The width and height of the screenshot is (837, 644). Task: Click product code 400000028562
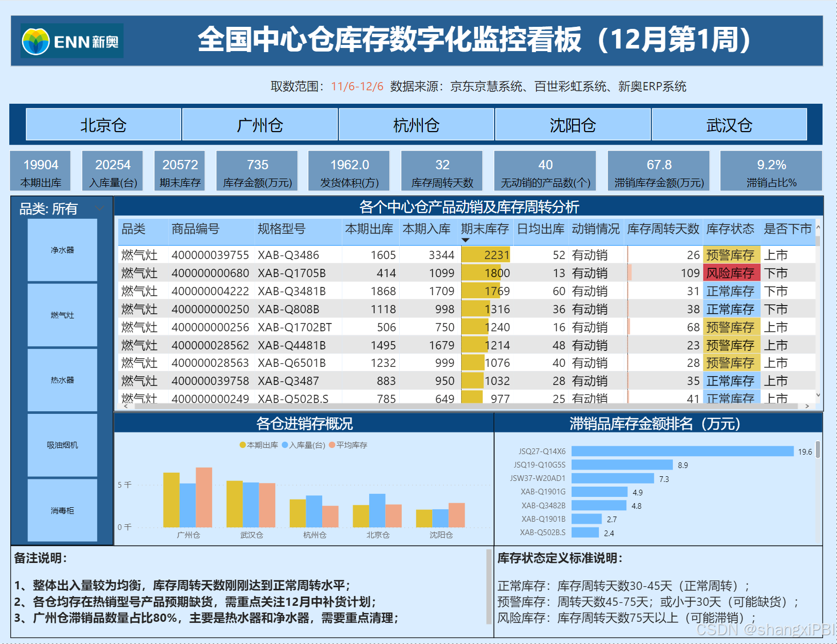pyautogui.click(x=210, y=345)
